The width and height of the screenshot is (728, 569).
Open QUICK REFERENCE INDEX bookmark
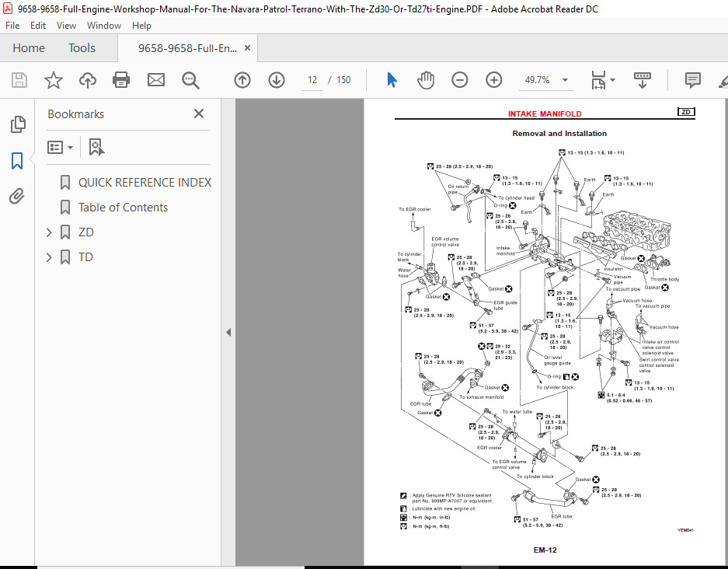[145, 183]
